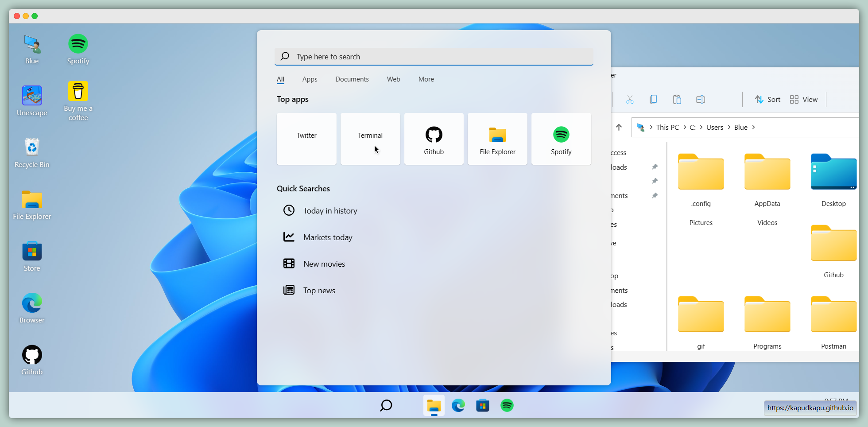Click the cut scissors icon in toolbar
The width and height of the screenshot is (868, 427).
click(x=630, y=100)
